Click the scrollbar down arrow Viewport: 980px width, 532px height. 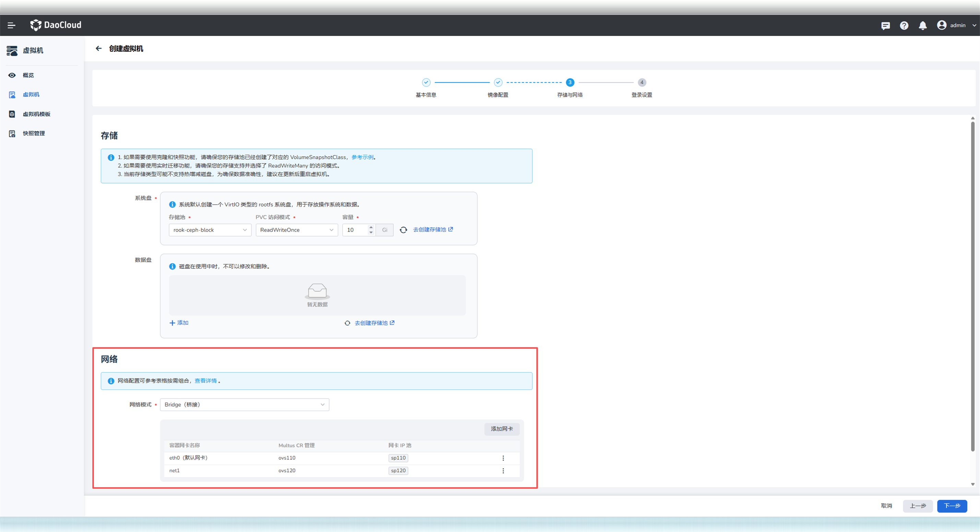(973, 484)
